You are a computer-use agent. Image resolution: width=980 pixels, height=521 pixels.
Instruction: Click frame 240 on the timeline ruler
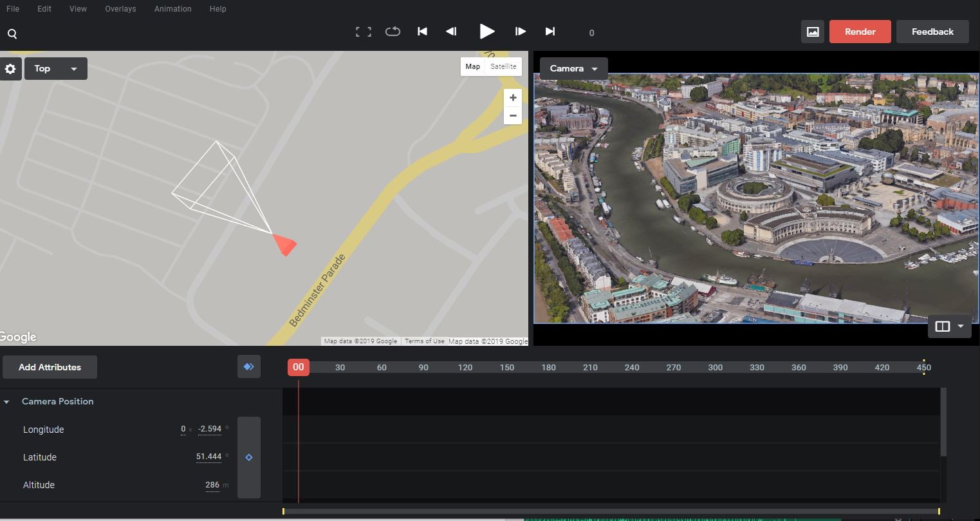pyautogui.click(x=632, y=368)
